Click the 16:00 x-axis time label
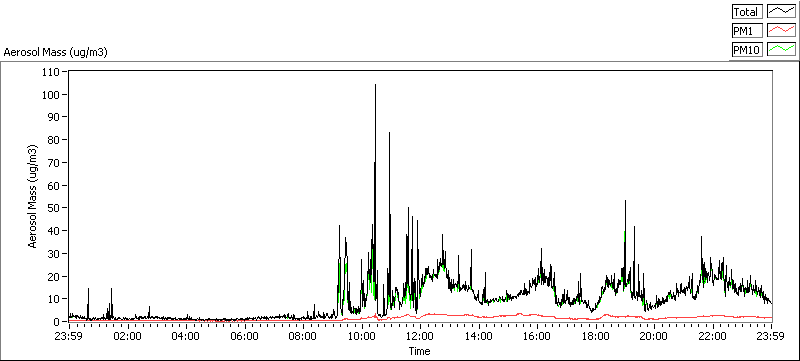The width and height of the screenshot is (800, 361). tap(538, 336)
